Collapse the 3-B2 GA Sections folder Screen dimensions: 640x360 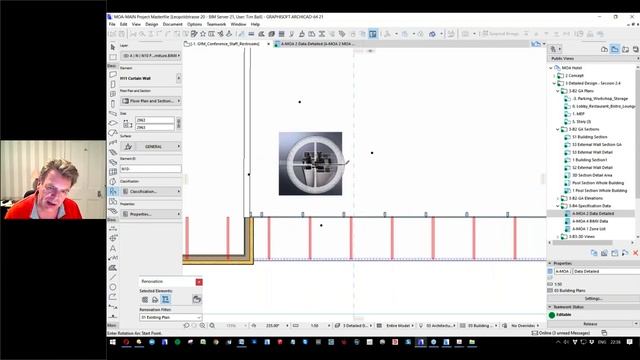click(558, 129)
